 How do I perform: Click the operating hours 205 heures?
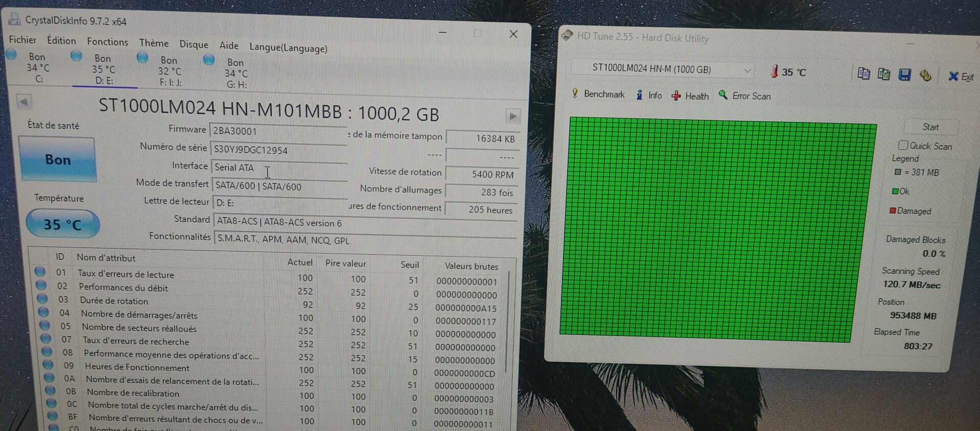[481, 209]
